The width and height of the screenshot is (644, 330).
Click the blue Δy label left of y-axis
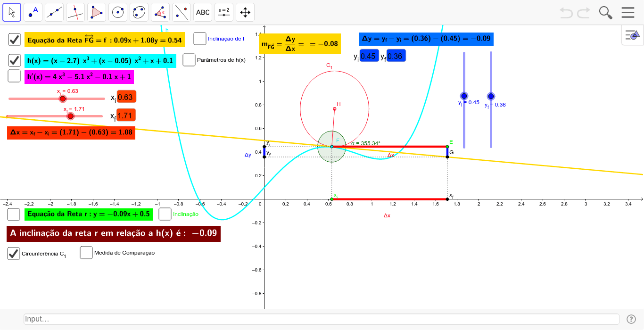(x=248, y=155)
